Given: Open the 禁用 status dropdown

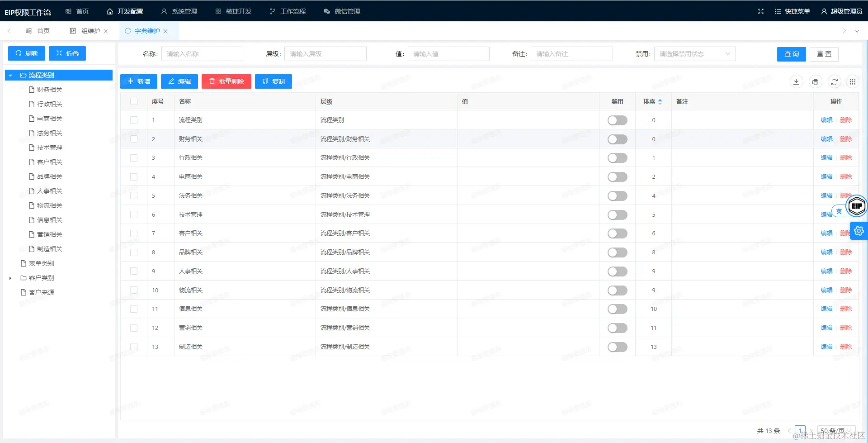Looking at the screenshot, I should (x=695, y=54).
